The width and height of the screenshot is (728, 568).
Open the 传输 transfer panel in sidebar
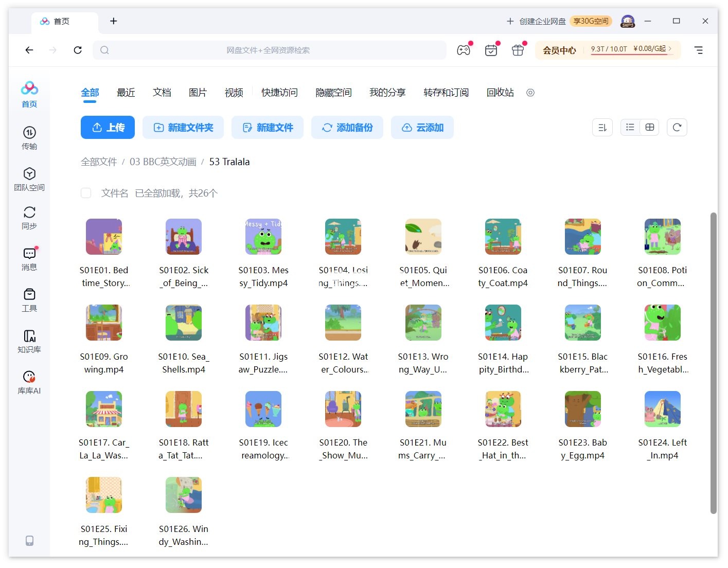coord(29,138)
